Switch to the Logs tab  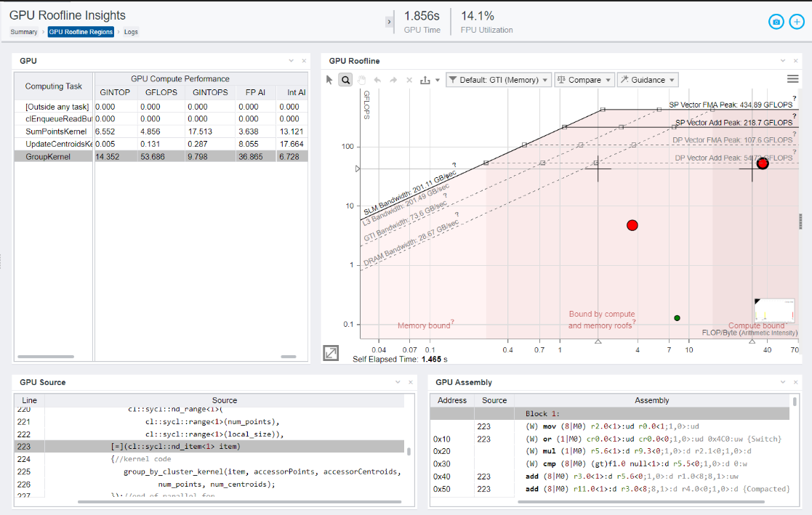click(x=131, y=32)
